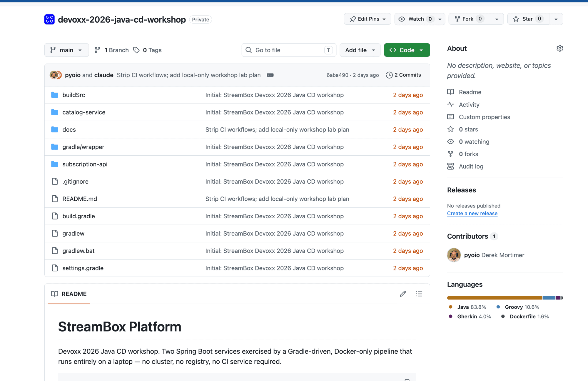
Task: Click the docs folder icon
Action: click(55, 129)
